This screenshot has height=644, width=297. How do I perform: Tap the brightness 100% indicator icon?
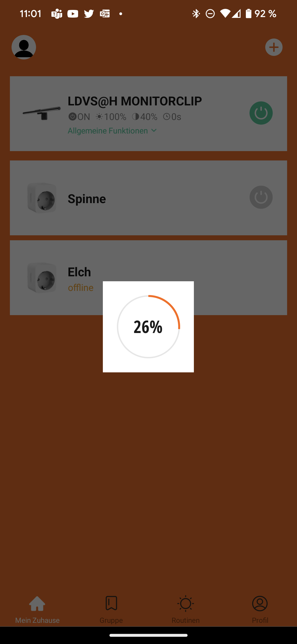coord(99,117)
